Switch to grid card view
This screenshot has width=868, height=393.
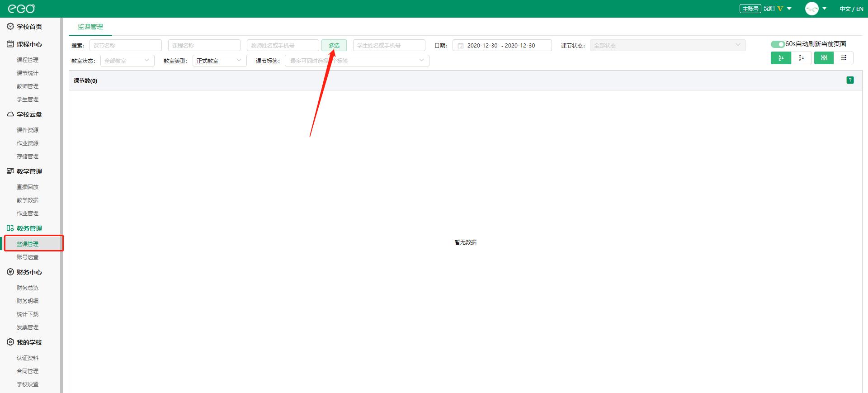[824, 58]
